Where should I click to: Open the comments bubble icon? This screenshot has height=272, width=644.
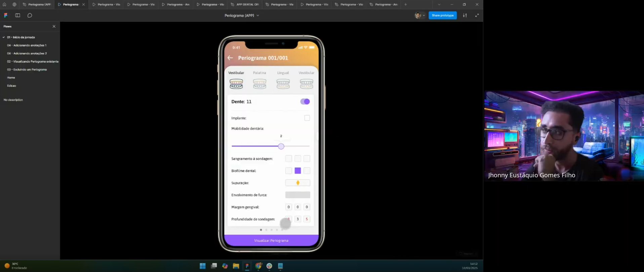(x=30, y=15)
